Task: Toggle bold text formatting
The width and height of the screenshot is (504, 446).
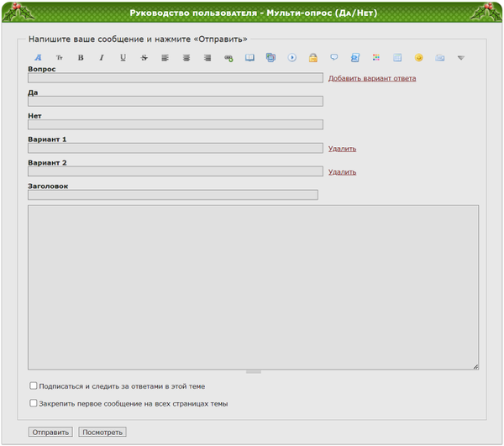Action: click(81, 58)
